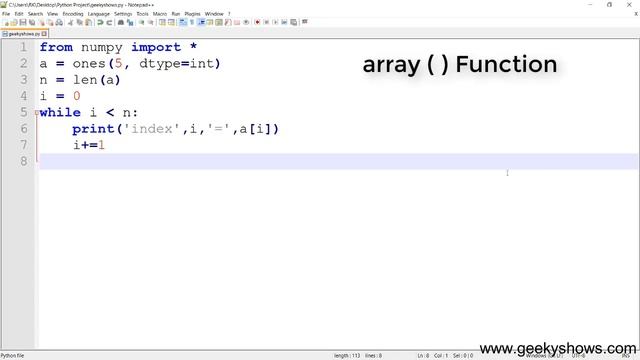
Task: Print the document via the Print icon
Action: tap(59, 22)
